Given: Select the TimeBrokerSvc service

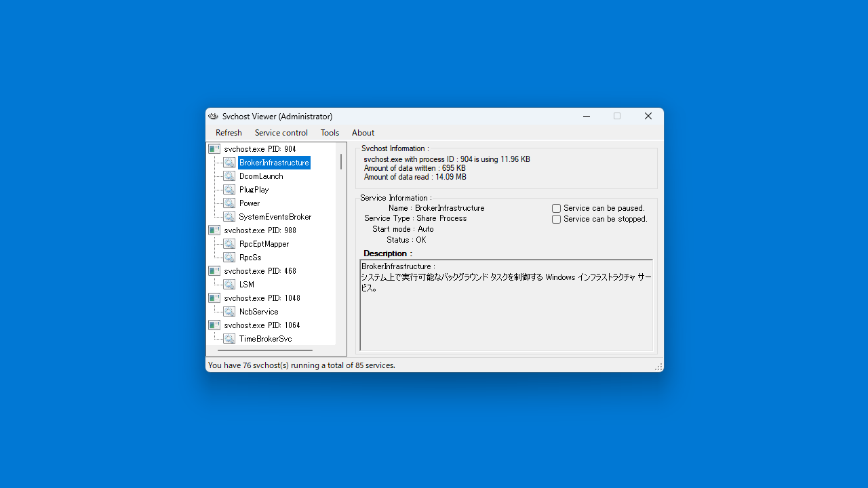Looking at the screenshot, I should click(265, 339).
